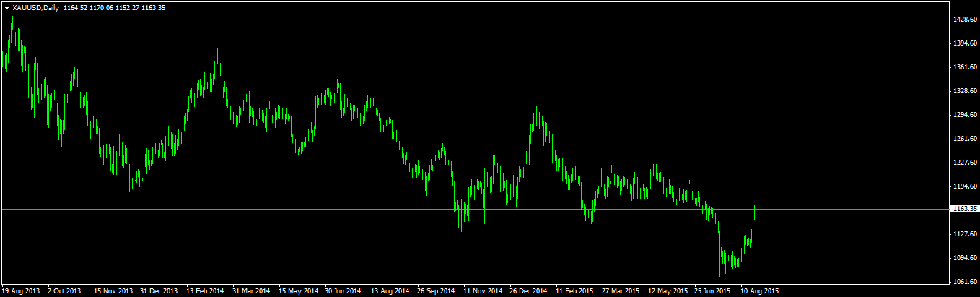Screen dimensions: 980x297
Task: Click the 11 Nov 2014 date label
Action: [482, 291]
